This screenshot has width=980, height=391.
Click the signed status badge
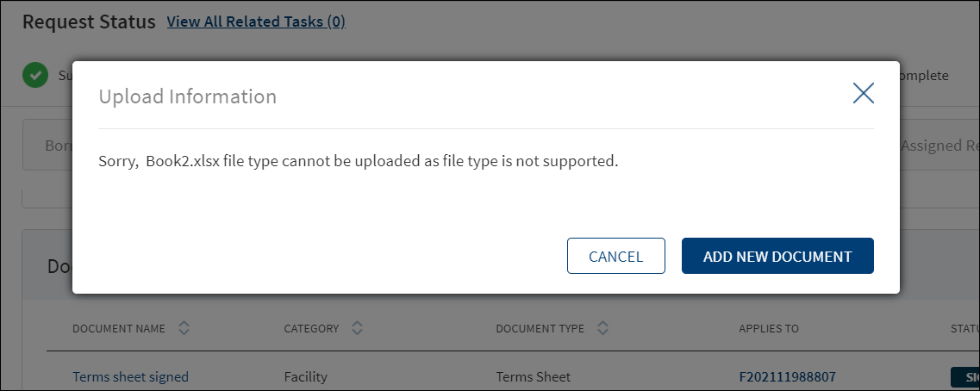click(x=965, y=377)
